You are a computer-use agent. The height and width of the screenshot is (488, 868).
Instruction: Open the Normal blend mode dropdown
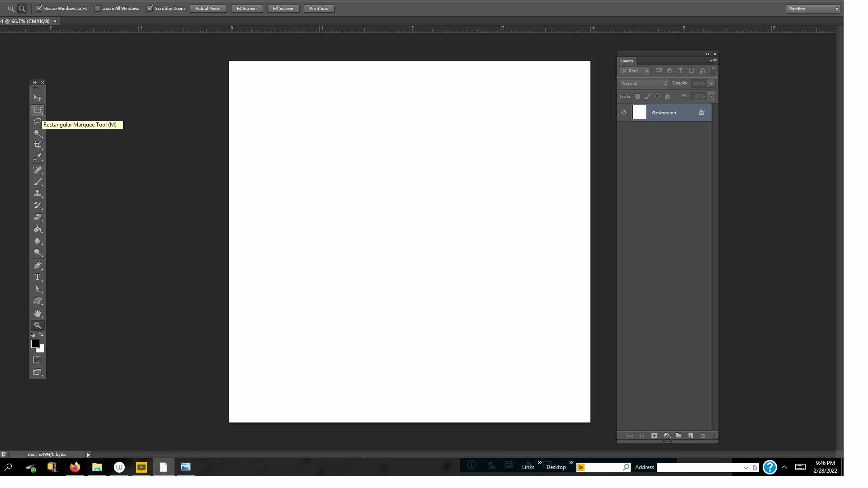[x=644, y=84]
